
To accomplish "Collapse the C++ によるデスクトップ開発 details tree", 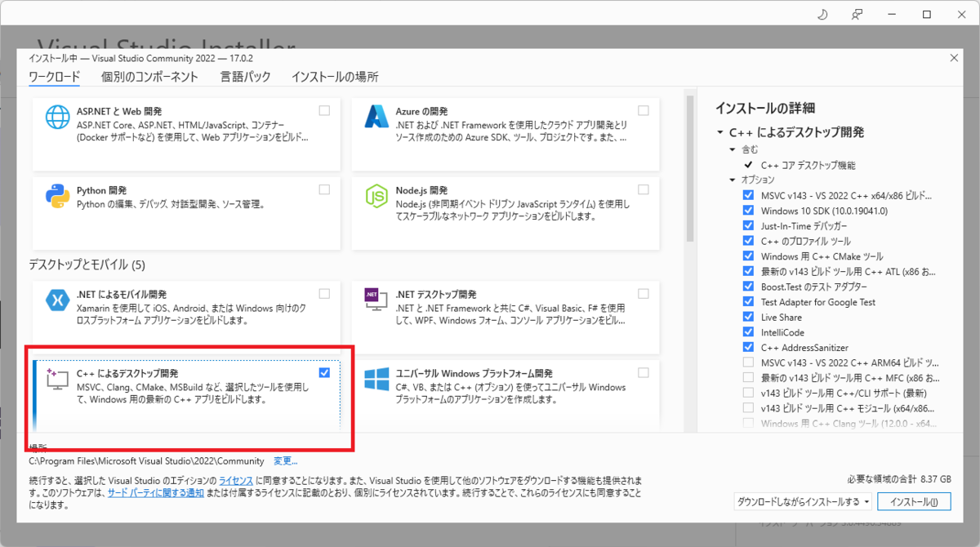I will (719, 132).
